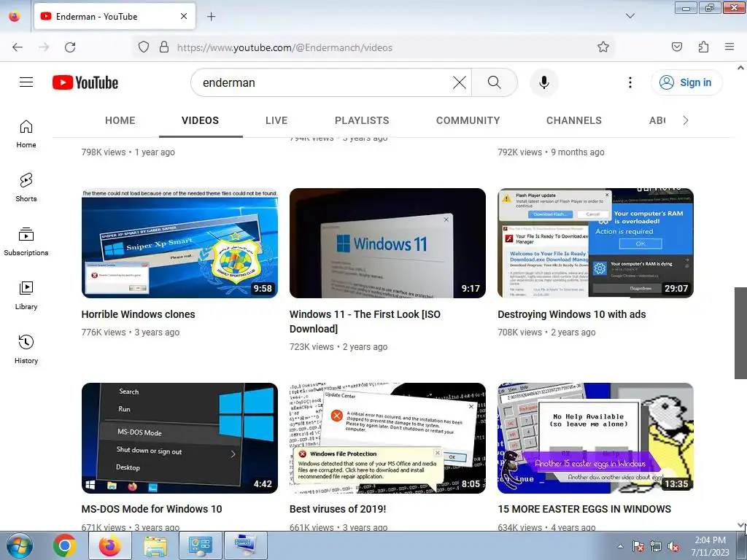
Task: Switch to the LIVE tab
Action: (276, 120)
